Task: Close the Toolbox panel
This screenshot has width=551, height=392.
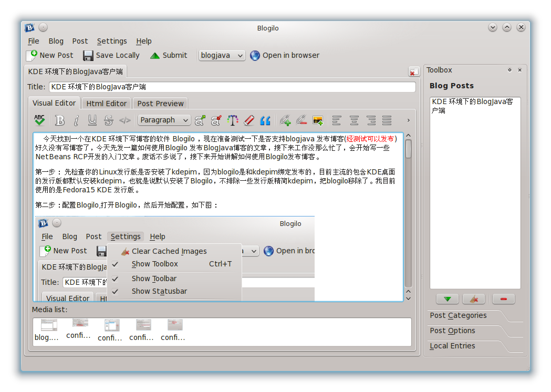Action: point(519,70)
